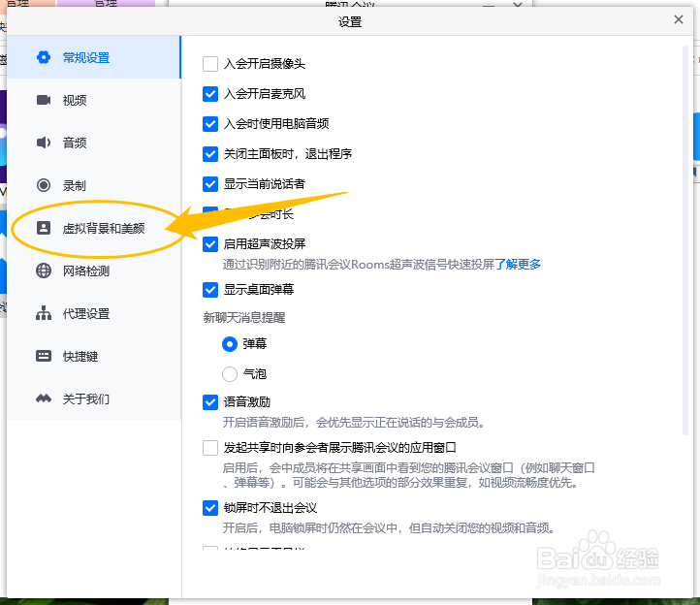Viewport: 700px width, 605px height.
Task: Uncheck 入会开启麦克风
Action: 210,94
